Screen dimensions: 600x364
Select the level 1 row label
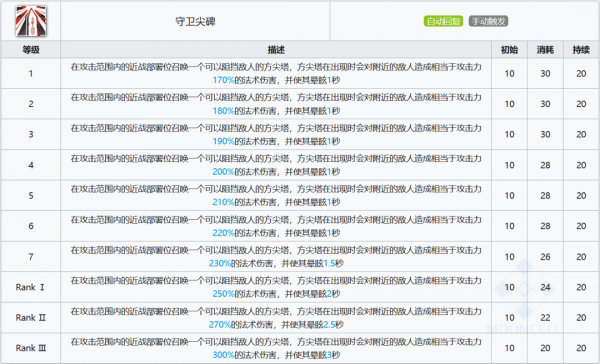tap(31, 73)
